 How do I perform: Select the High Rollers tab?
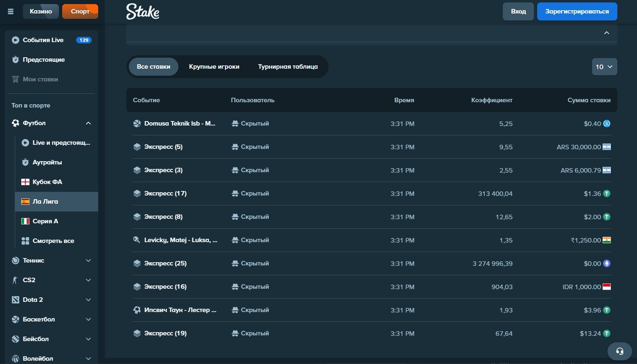(x=214, y=67)
